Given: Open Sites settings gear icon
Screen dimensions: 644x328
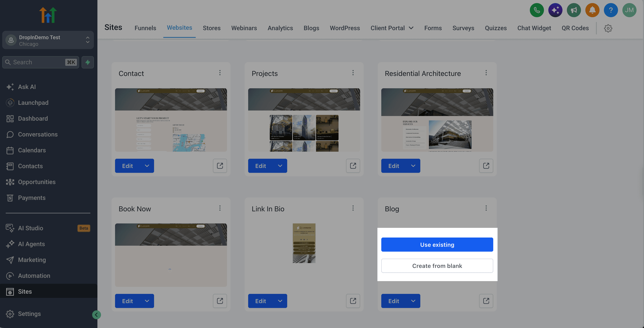Looking at the screenshot, I should [x=608, y=28].
